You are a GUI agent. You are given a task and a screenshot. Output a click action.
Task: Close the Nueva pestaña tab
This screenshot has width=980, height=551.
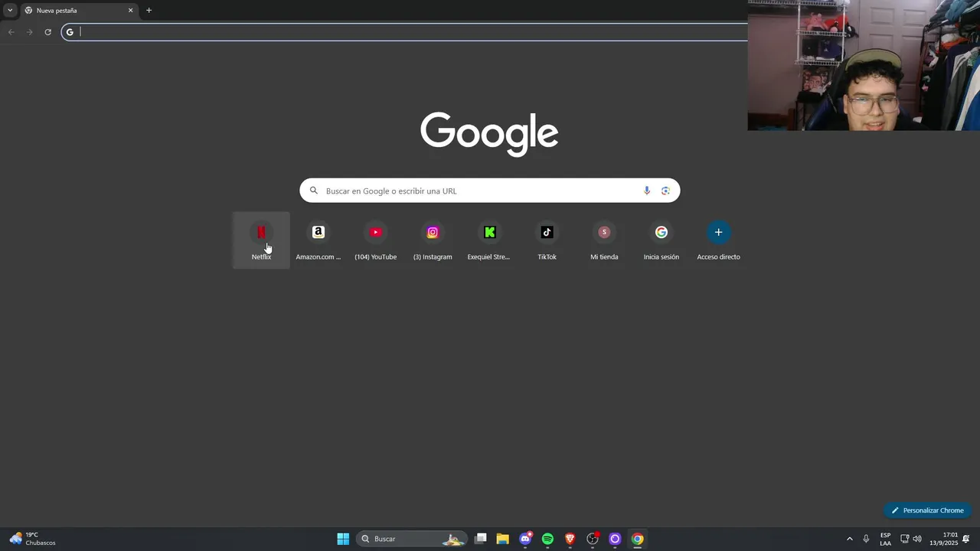pyautogui.click(x=130, y=11)
